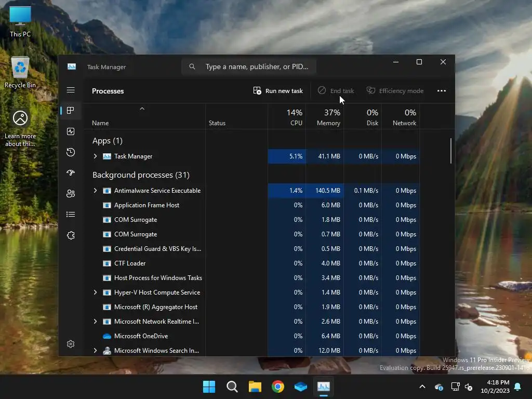Click Efficiency mode button
Viewport: 532px width, 399px height.
(x=395, y=90)
